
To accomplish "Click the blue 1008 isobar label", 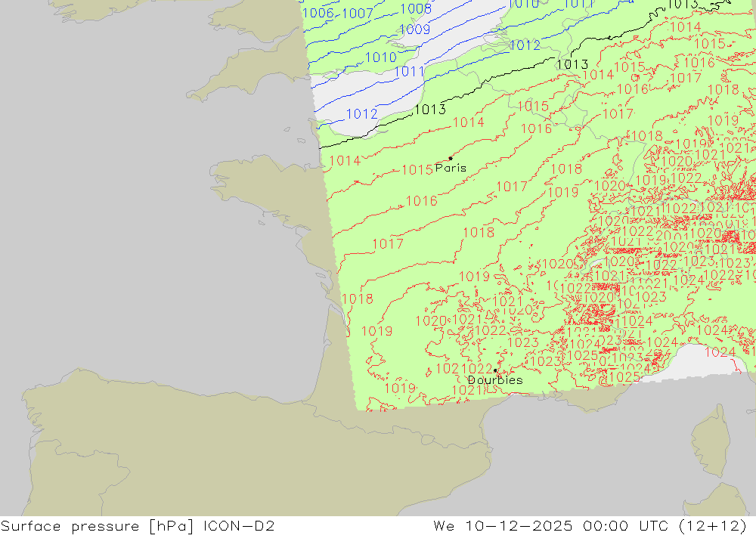I will tap(416, 8).
